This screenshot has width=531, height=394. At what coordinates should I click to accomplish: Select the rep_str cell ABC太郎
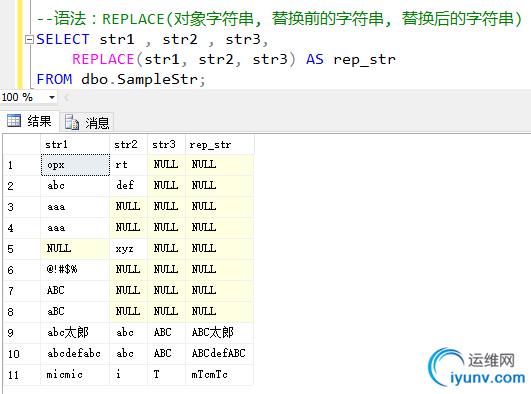(219, 333)
